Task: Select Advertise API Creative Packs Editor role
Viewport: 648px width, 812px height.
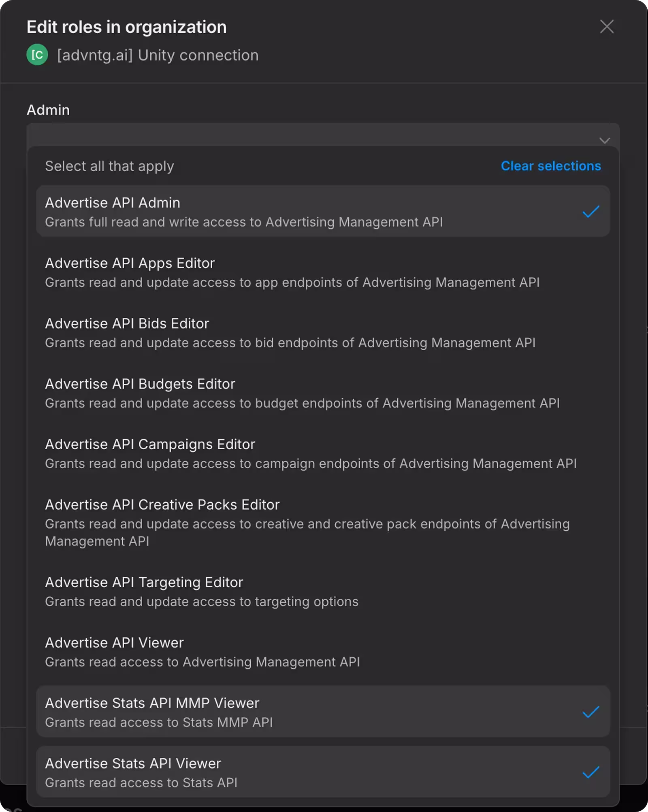Action: [323, 522]
